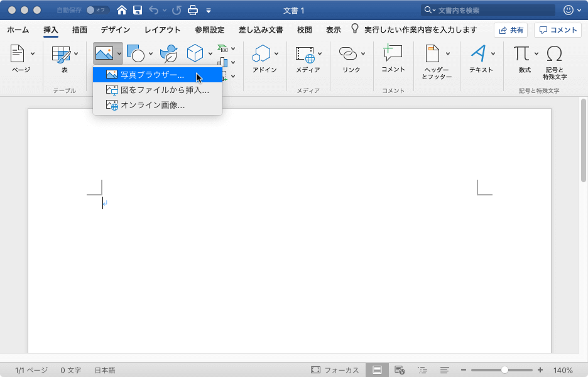Expand the 表 table dropdown arrow
Screen dimensions: 588x377
click(76, 53)
